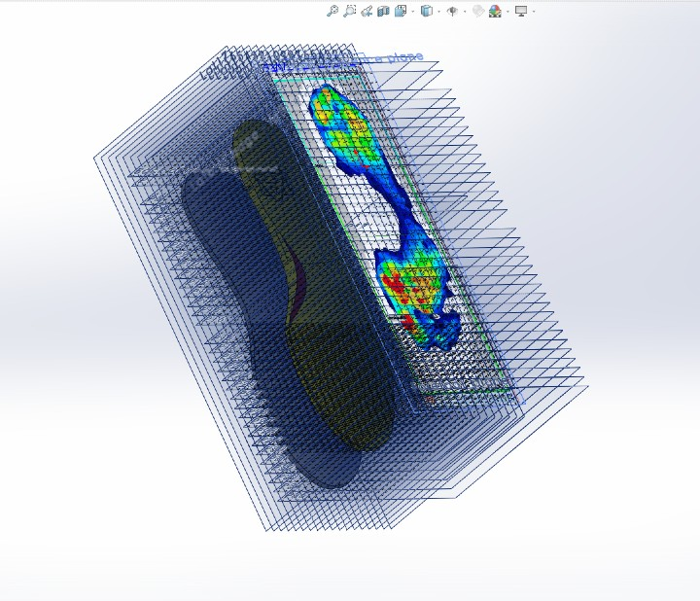The height and width of the screenshot is (601, 700).
Task: Open the View Settings dropdown arrow
Action: click(534, 12)
